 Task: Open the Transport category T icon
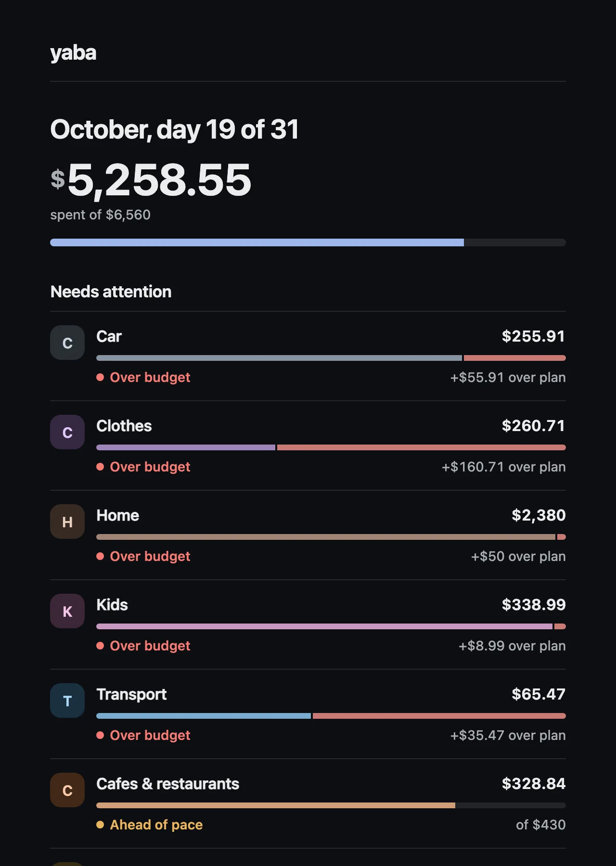[67, 700]
